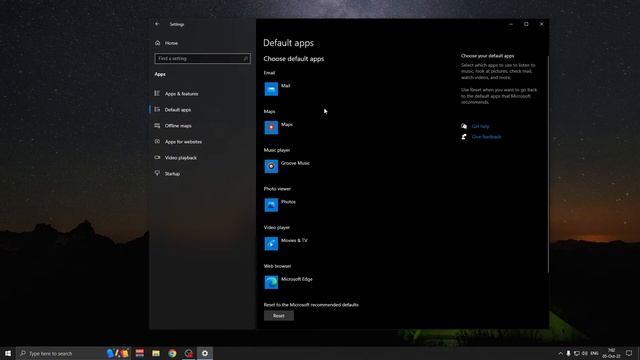Image resolution: width=640 pixels, height=360 pixels.
Task: Open Apps for websites settings
Action: point(183,141)
